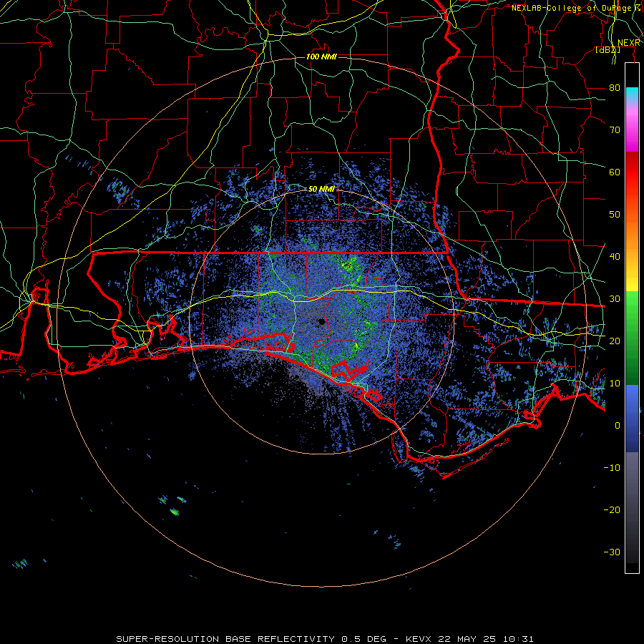Click the dBZ unit label above color scale

point(608,50)
